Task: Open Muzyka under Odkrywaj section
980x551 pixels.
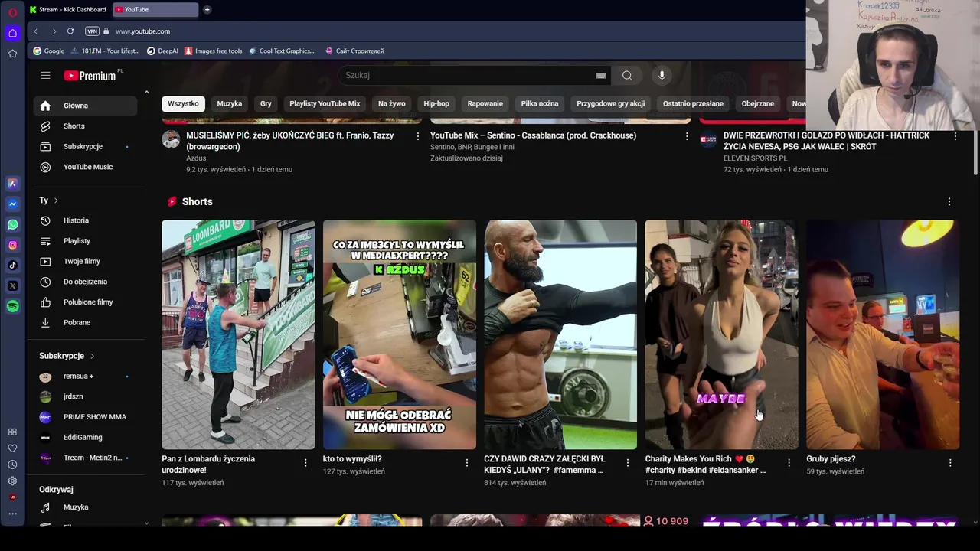Action: point(85,507)
